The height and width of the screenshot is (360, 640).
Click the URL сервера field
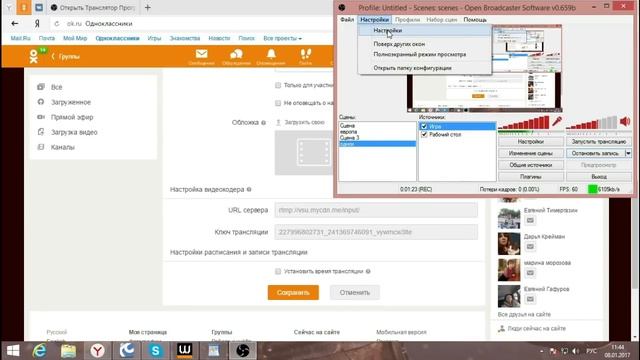376,210
